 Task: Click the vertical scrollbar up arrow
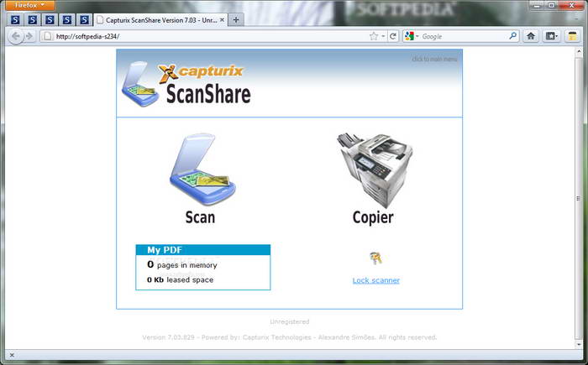coord(579,52)
